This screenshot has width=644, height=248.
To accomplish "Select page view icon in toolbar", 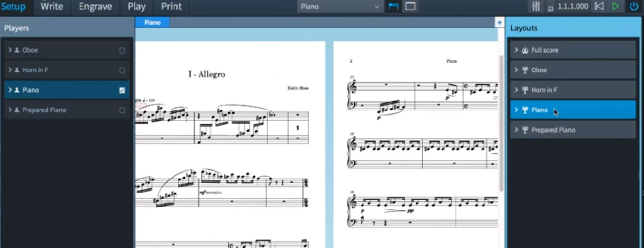I will (410, 7).
